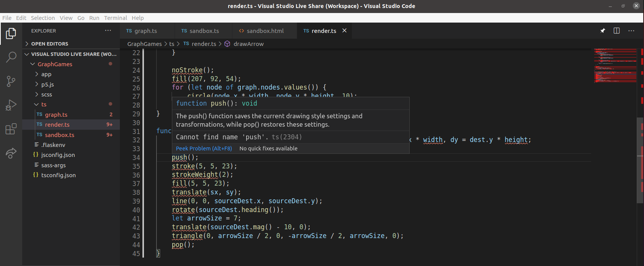
Task: Open the Edit menu
Action: [21, 18]
